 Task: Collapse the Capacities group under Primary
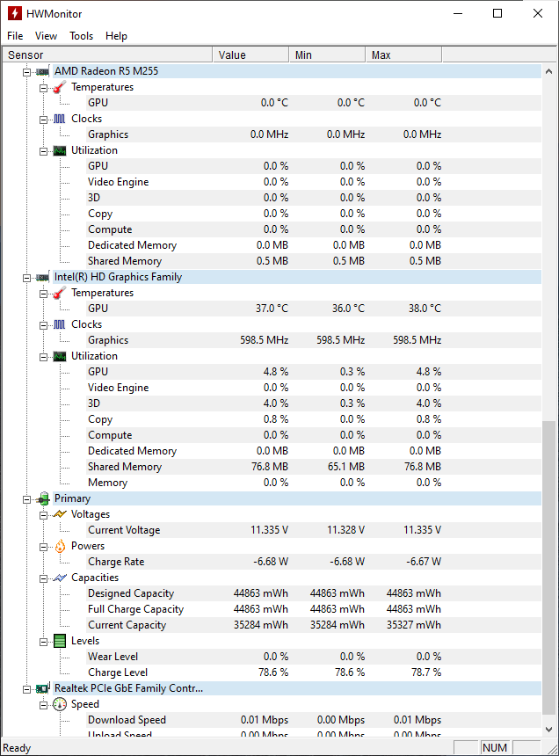42,577
